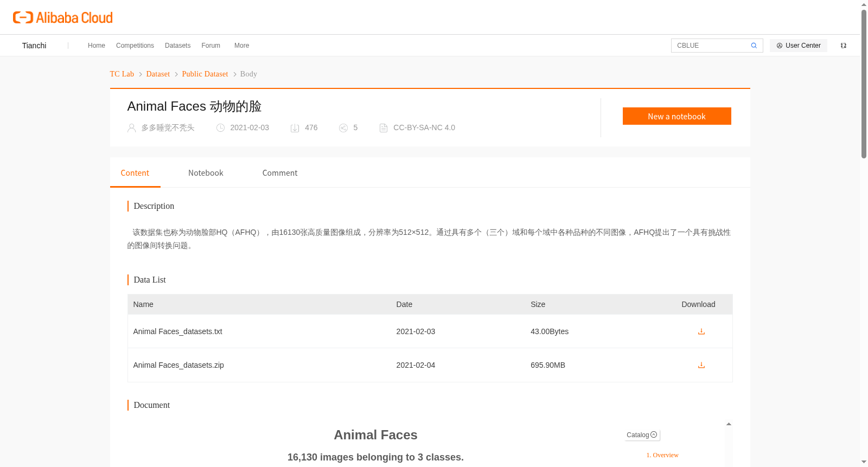Click the search magnifier icon
Image resolution: width=868 pixels, height=467 pixels.
pos(754,46)
